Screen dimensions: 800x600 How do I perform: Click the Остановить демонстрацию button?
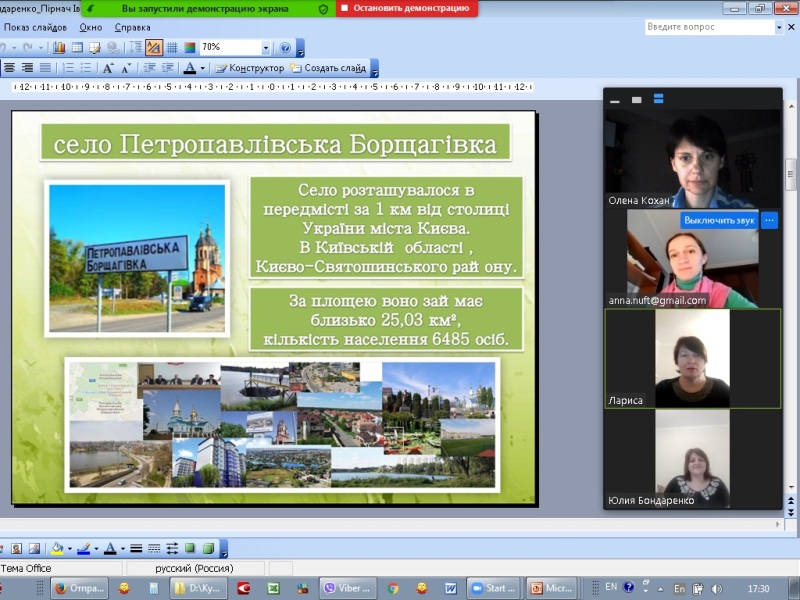pos(406,8)
